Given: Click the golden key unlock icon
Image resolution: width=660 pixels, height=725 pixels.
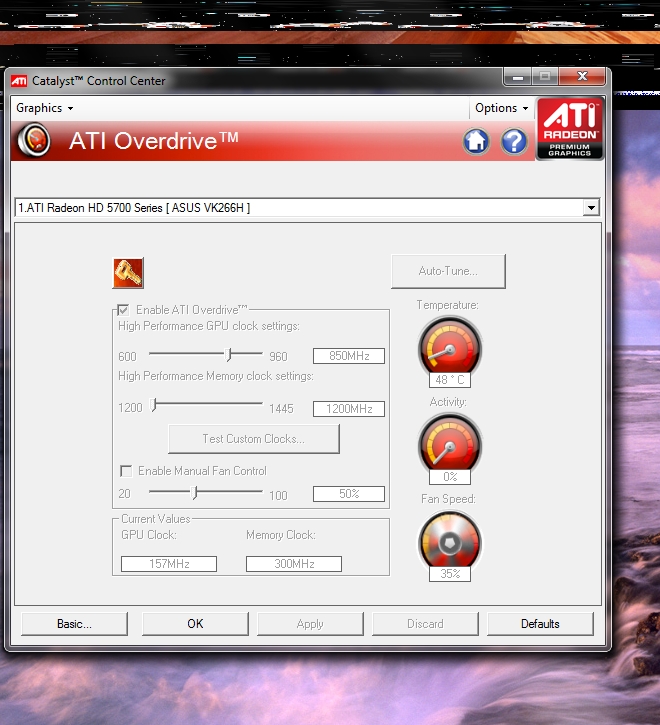Looking at the screenshot, I should click(128, 273).
